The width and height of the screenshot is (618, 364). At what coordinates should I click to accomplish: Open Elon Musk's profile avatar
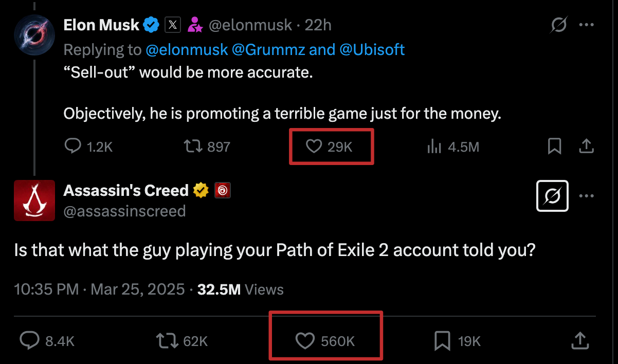(34, 35)
